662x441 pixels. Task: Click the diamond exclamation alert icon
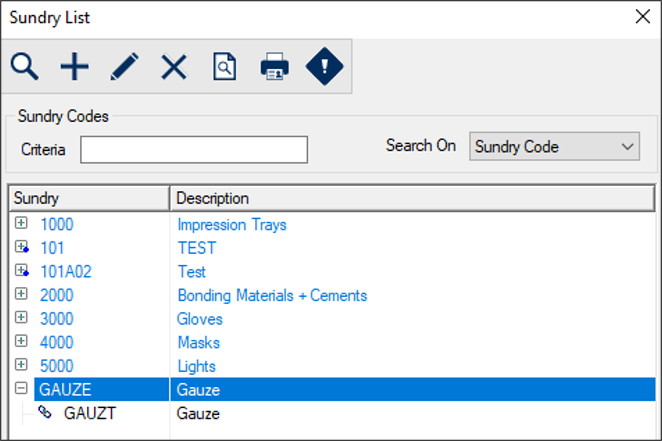tap(324, 66)
